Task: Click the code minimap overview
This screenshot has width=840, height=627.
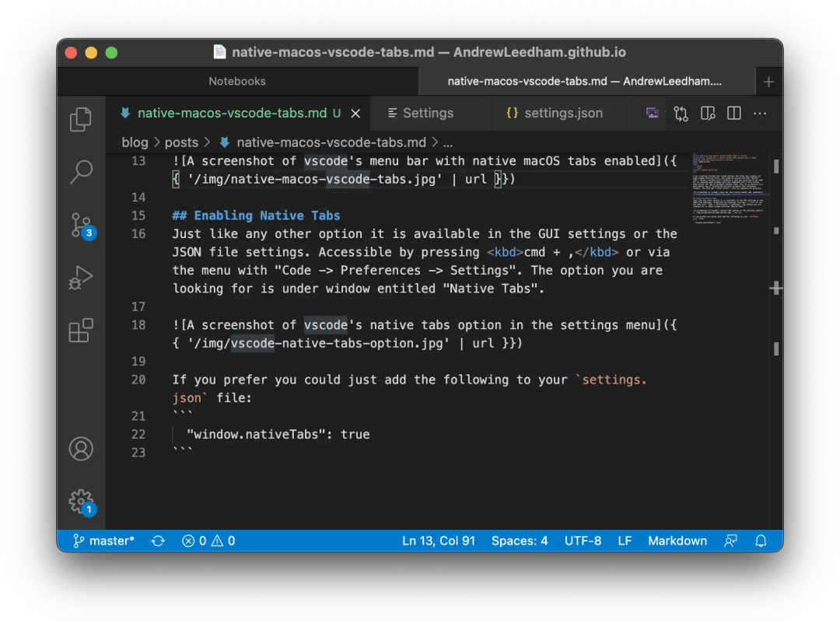Action: click(730, 188)
